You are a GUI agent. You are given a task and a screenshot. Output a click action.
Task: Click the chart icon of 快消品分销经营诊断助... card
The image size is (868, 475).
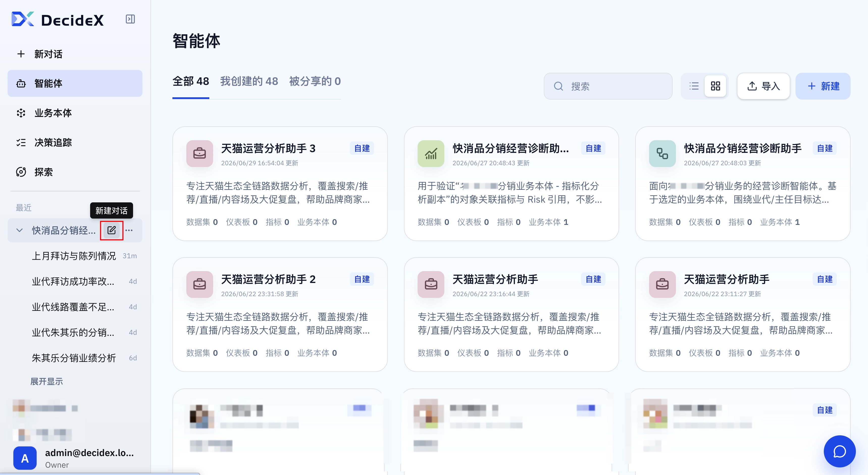[x=431, y=154]
